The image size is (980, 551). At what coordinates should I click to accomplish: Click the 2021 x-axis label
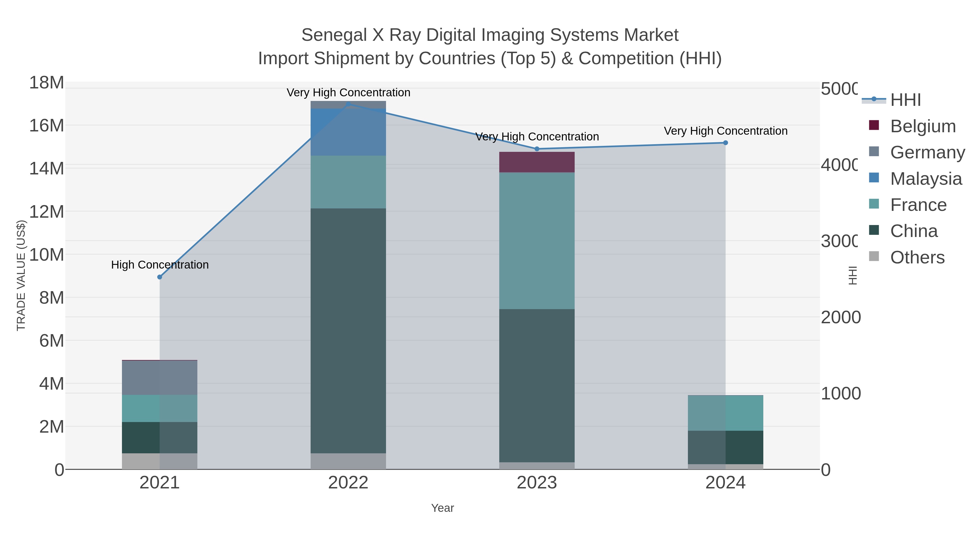(x=160, y=483)
